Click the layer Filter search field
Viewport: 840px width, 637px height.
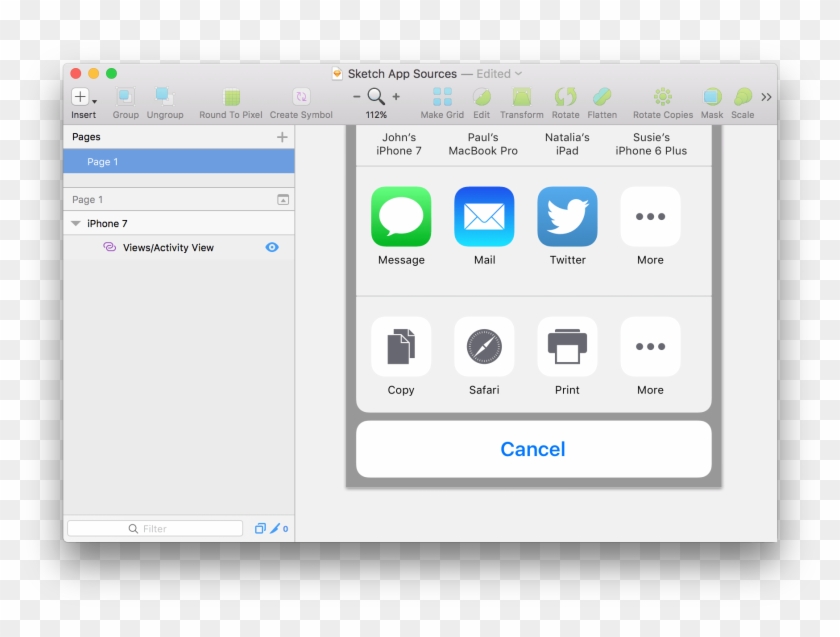(155, 529)
